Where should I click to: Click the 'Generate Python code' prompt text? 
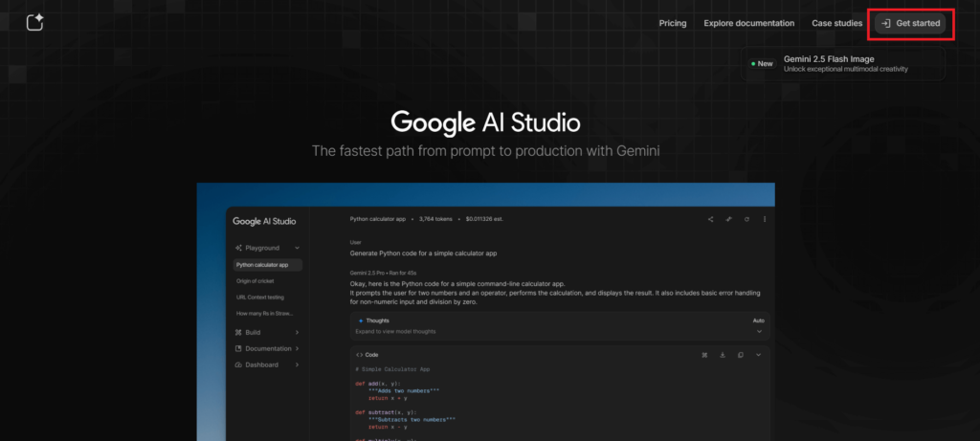point(423,254)
